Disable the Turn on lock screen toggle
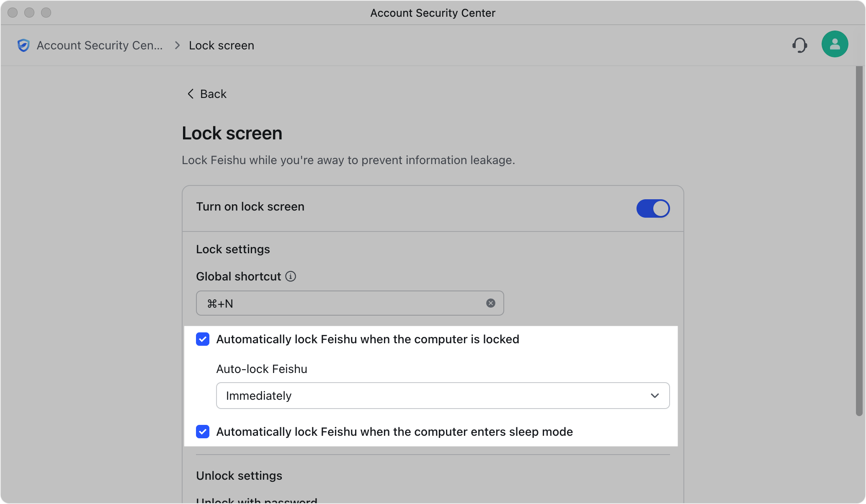The width and height of the screenshot is (866, 504). click(x=653, y=208)
